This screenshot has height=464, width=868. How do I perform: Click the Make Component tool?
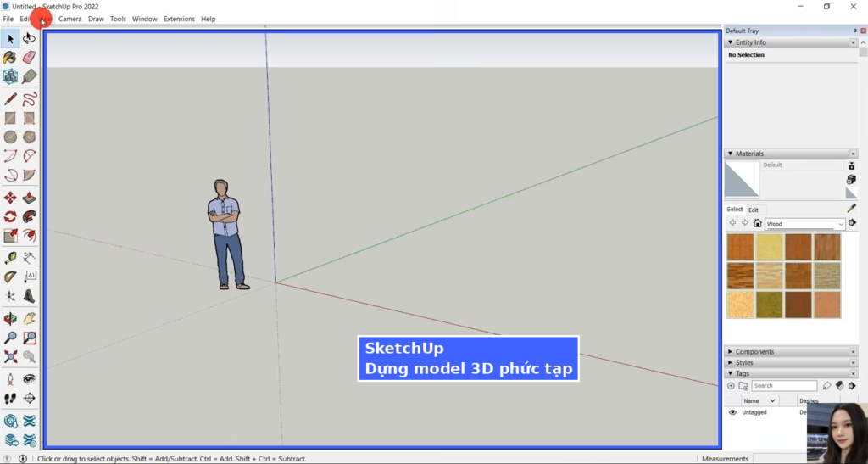10,76
